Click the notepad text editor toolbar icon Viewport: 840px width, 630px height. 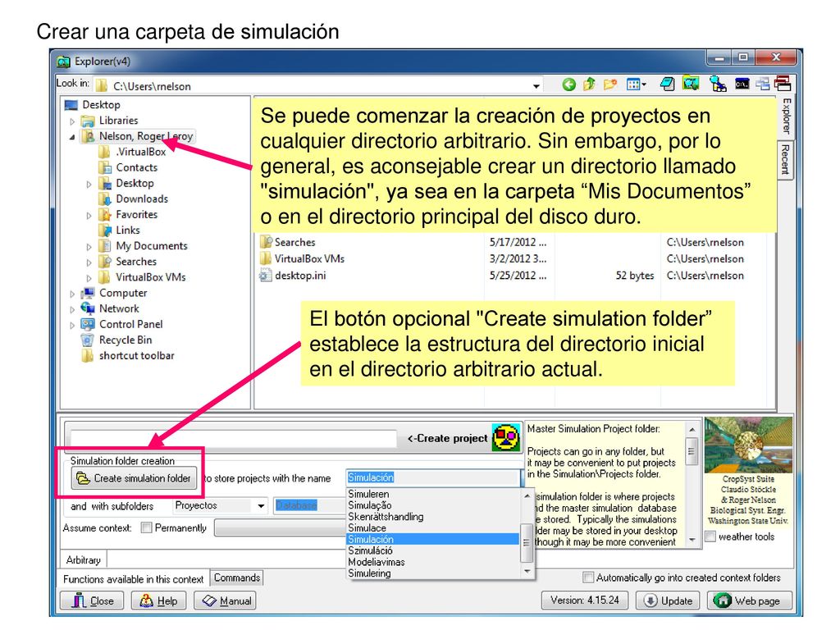(x=668, y=84)
